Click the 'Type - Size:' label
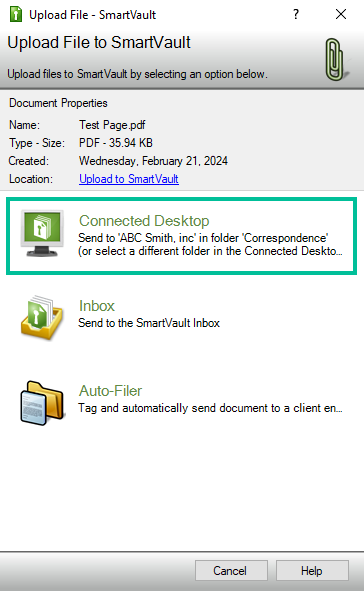The image size is (364, 591). [x=37, y=143]
